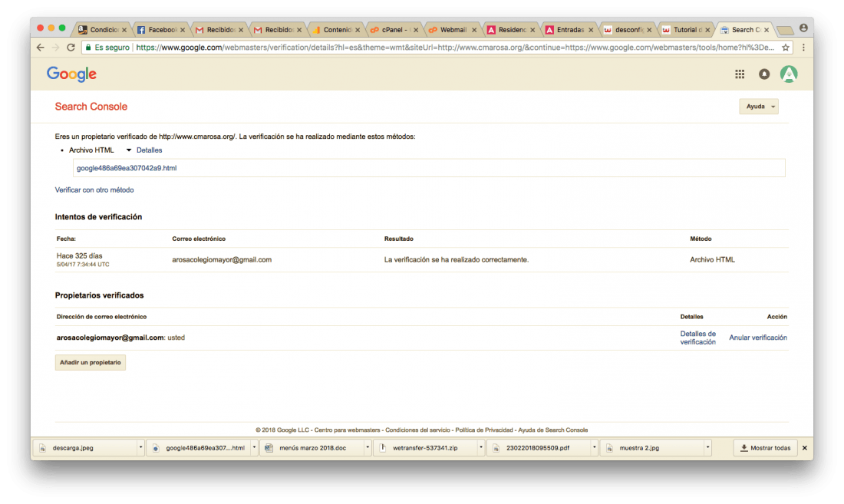Open Condiciones del servicio footer link
The width and height of the screenshot is (844, 504).
[x=417, y=430]
